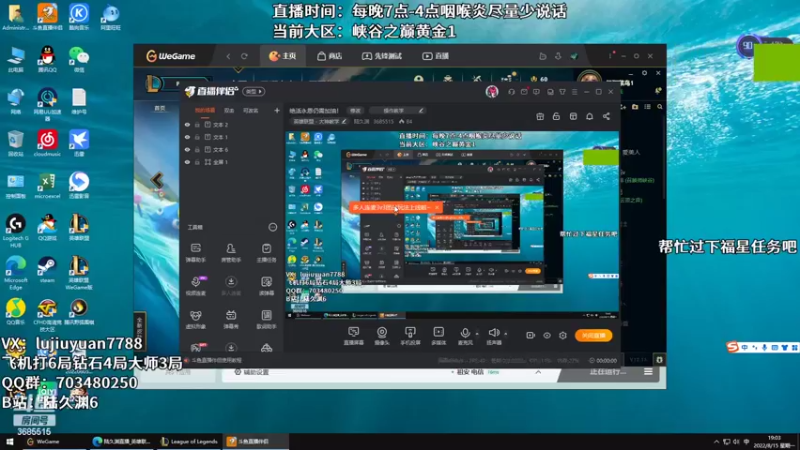Select the 文本 2 source row
This screenshot has height=450, width=800.
pyautogui.click(x=232, y=124)
